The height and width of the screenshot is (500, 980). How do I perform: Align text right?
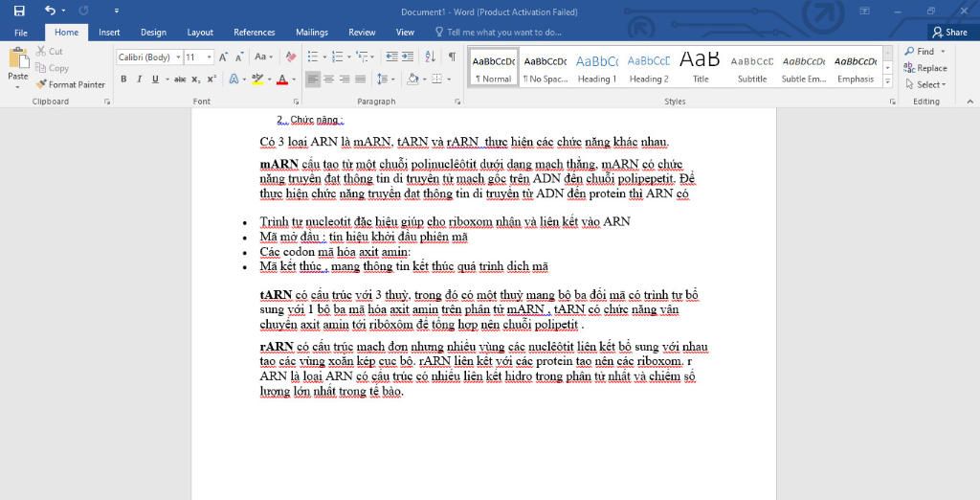pos(345,79)
